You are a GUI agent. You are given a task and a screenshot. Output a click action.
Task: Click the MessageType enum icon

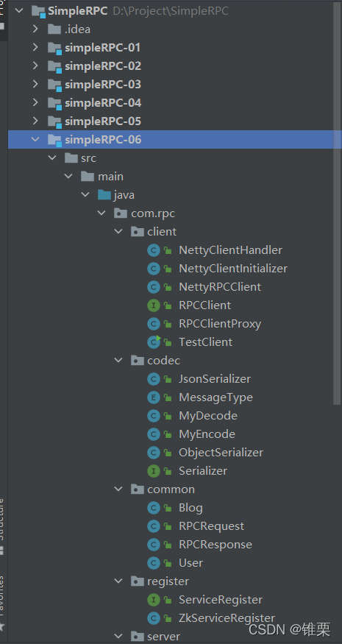click(154, 397)
